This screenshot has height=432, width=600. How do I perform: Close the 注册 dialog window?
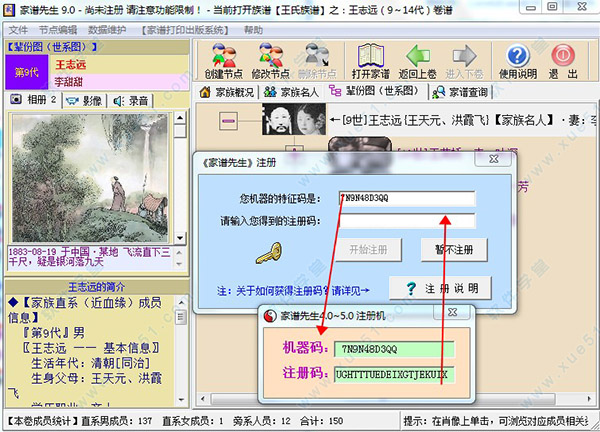point(492,158)
